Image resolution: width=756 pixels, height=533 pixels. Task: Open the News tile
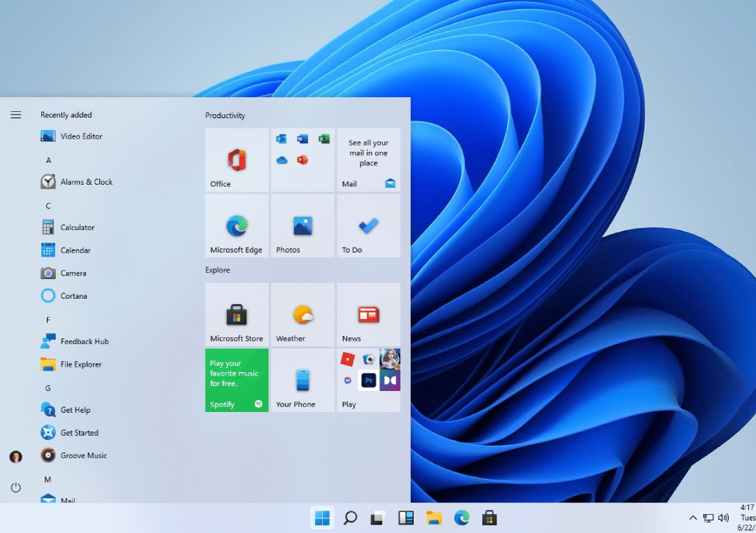(x=368, y=314)
